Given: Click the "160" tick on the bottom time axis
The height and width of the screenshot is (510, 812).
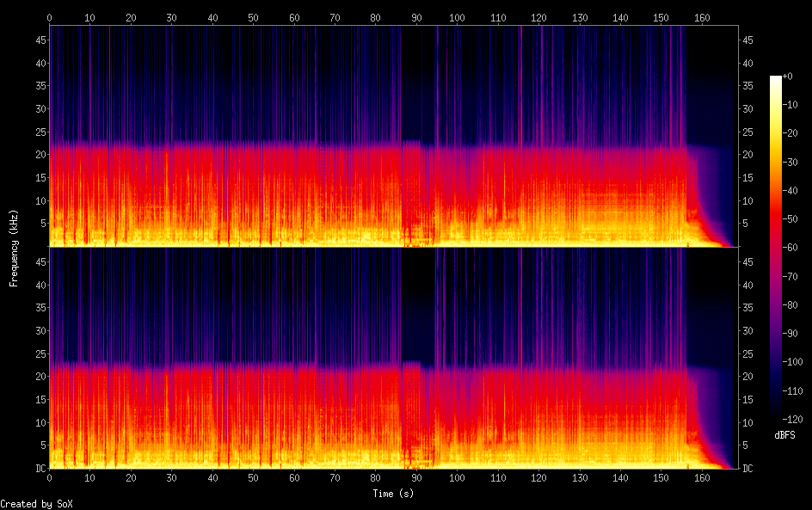Looking at the screenshot, I should [x=702, y=478].
